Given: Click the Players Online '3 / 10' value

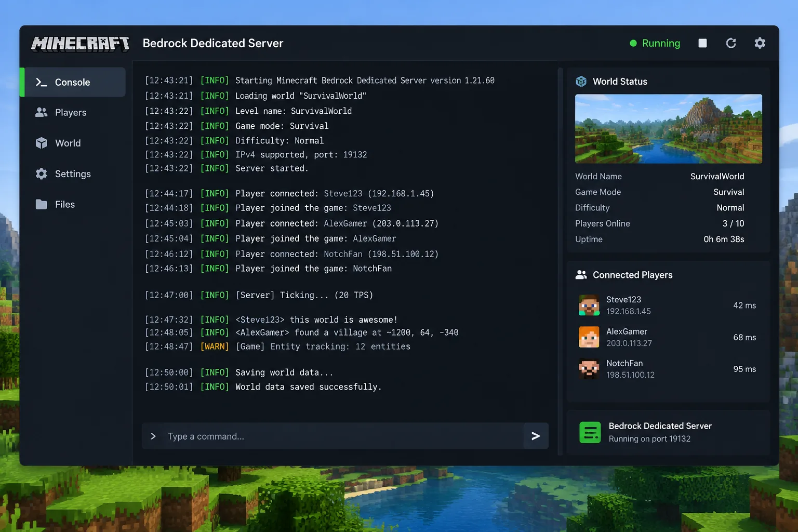Looking at the screenshot, I should (733, 223).
